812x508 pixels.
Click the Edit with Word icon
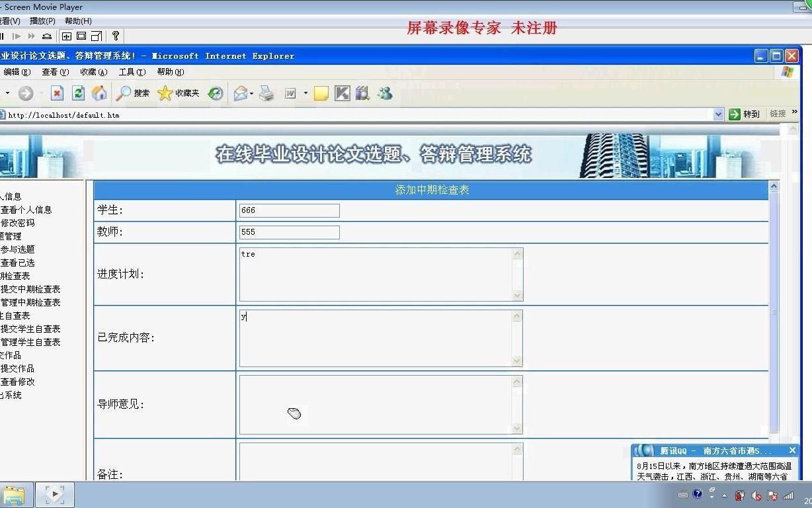pos(290,94)
